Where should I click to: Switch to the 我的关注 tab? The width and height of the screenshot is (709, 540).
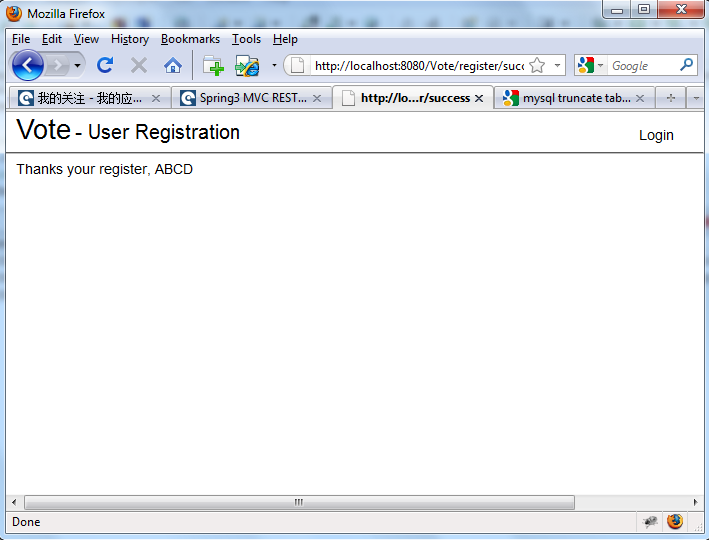pos(90,98)
